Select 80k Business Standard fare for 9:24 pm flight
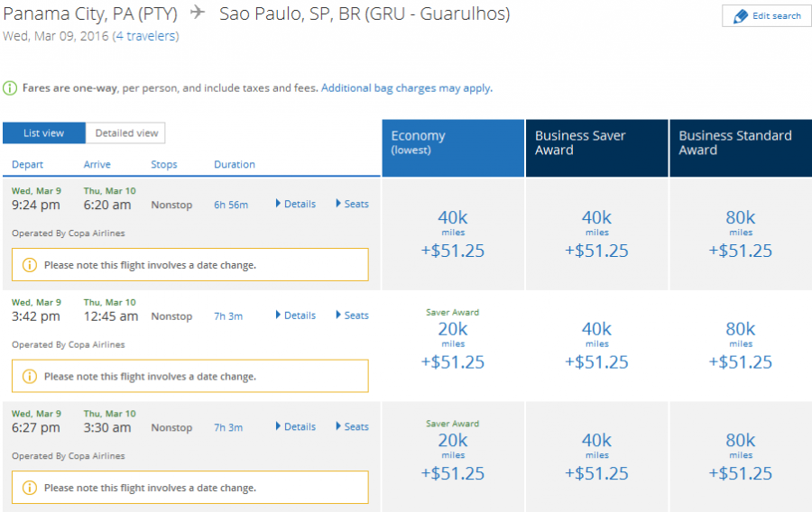The image size is (812, 512). pyautogui.click(x=741, y=233)
